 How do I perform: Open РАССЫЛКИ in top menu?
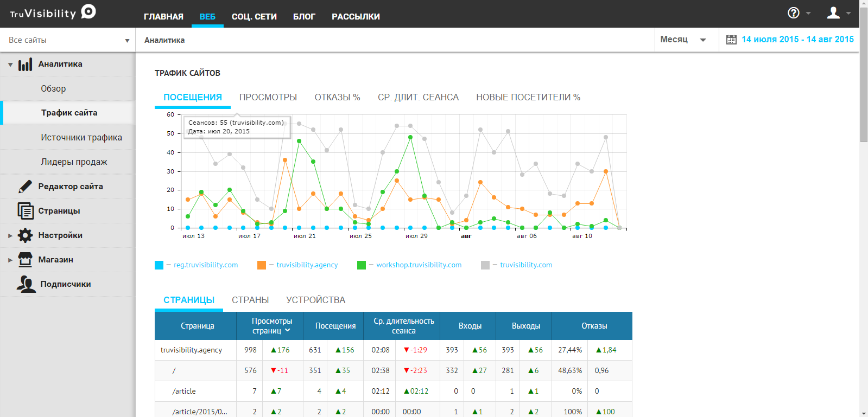tap(356, 17)
